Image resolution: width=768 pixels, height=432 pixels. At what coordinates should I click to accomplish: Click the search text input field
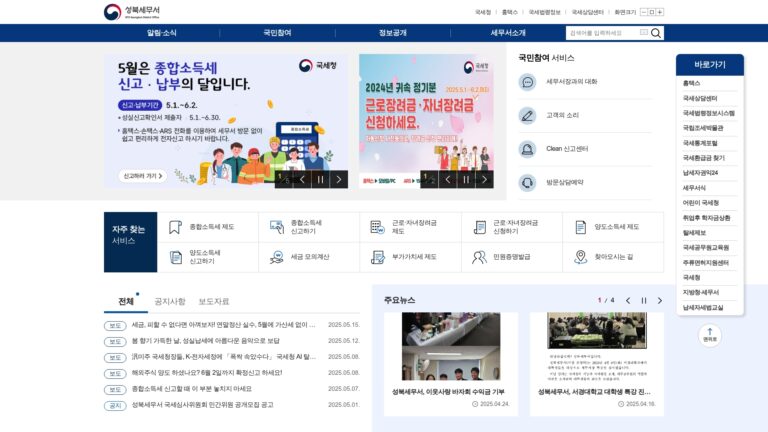tap(603, 33)
